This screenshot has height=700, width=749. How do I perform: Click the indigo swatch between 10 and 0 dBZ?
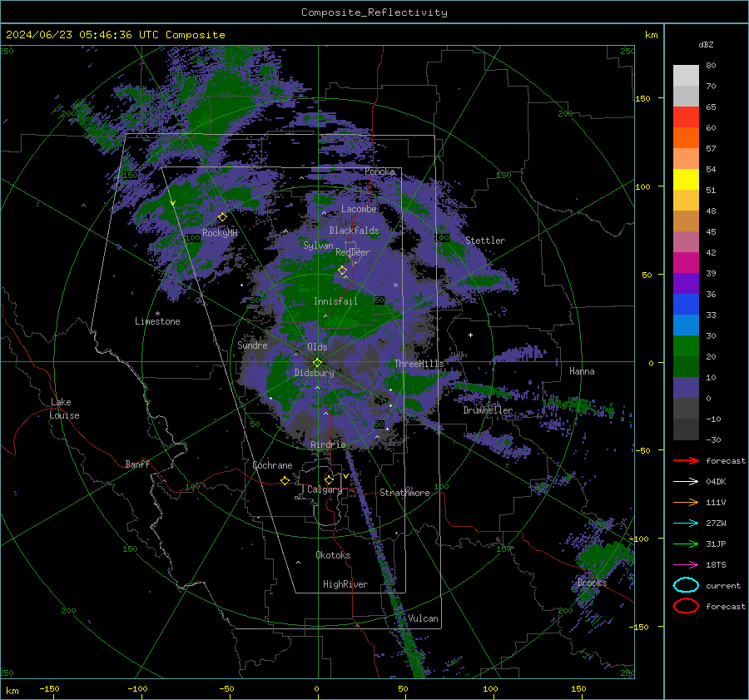pos(686,388)
